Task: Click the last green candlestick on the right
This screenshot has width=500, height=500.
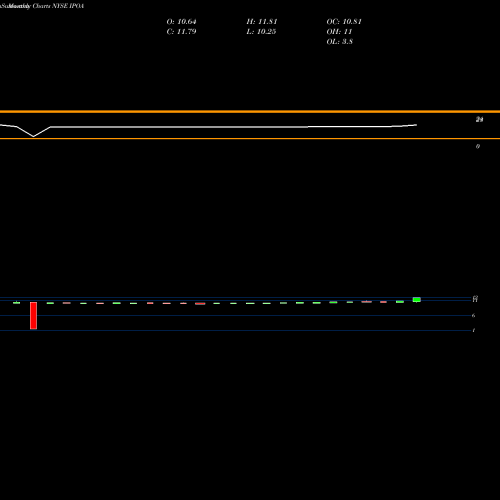Action: tap(417, 300)
